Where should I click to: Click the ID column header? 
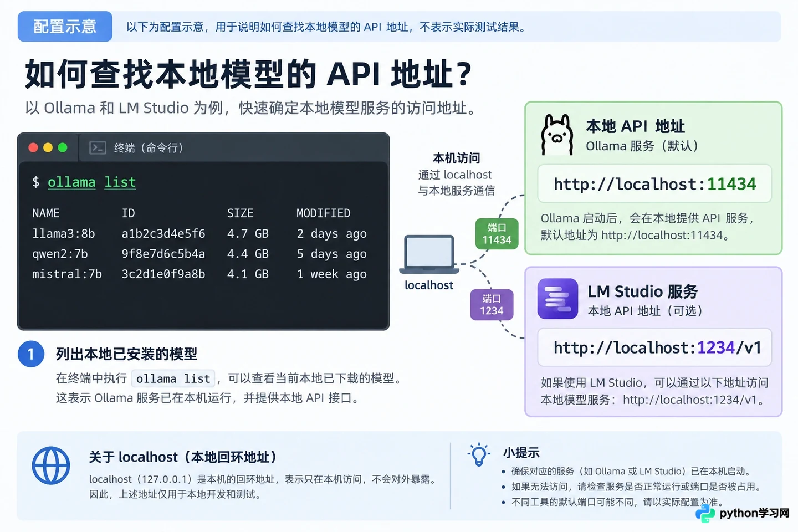tap(129, 213)
